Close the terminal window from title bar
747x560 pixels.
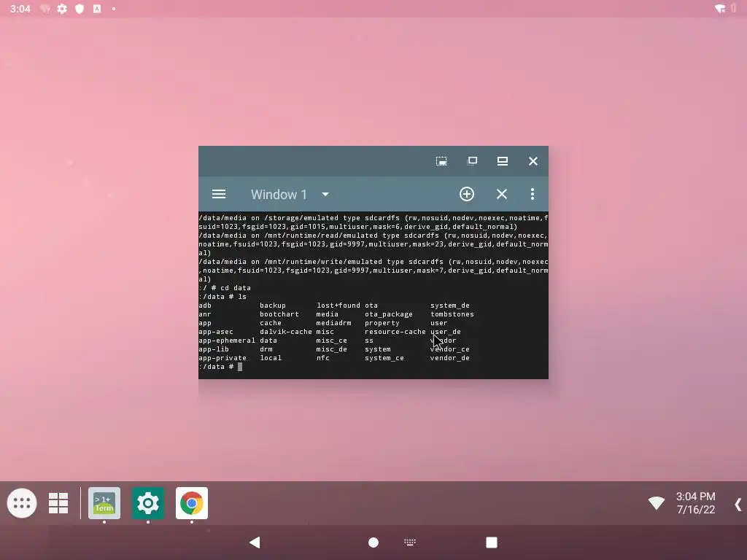click(x=533, y=161)
